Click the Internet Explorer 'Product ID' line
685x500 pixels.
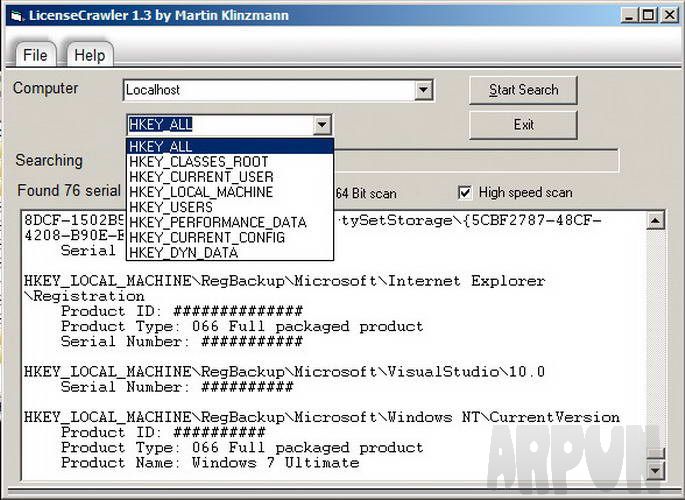click(182, 311)
